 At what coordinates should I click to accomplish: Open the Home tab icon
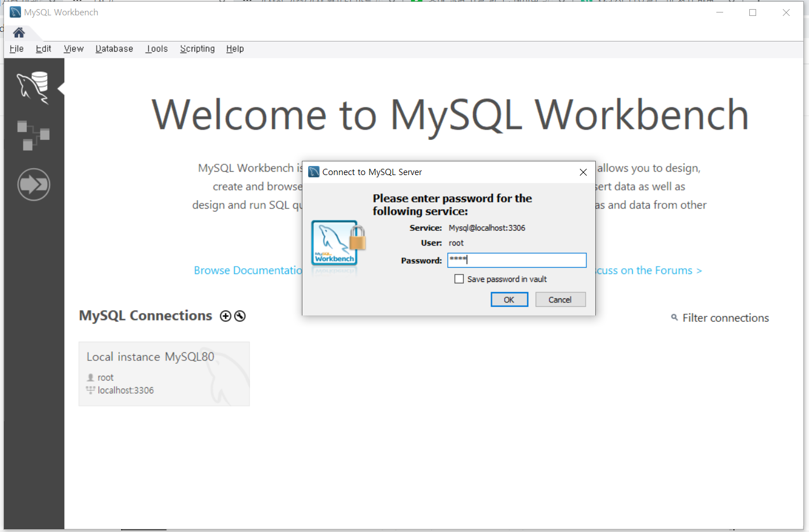tap(19, 32)
